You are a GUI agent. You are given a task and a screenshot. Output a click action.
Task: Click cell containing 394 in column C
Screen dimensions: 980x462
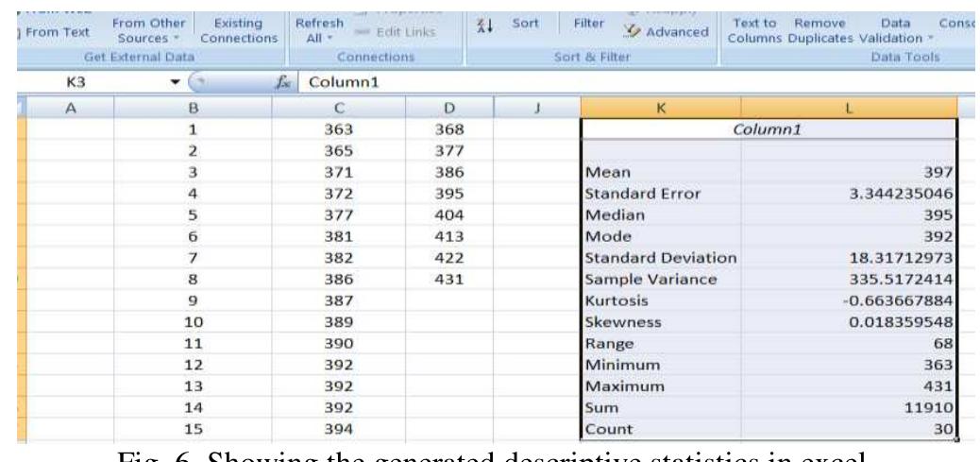click(339, 429)
